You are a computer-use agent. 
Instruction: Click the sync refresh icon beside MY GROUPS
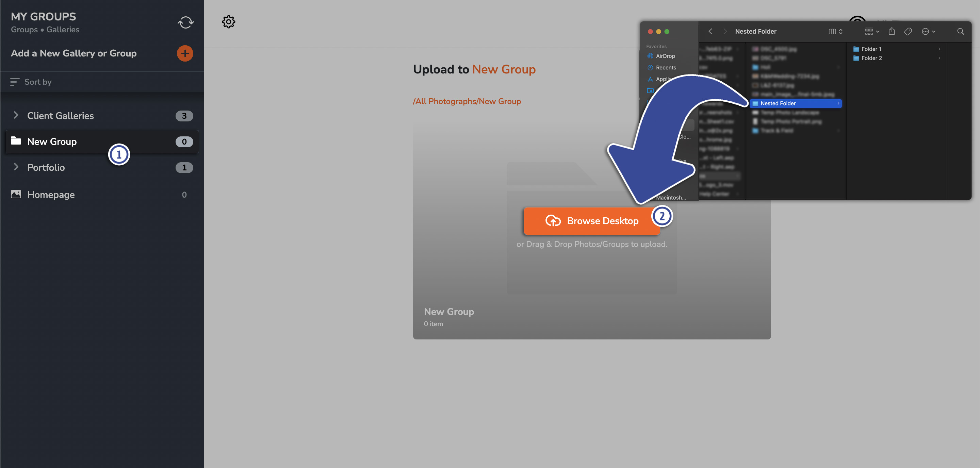[x=185, y=22]
